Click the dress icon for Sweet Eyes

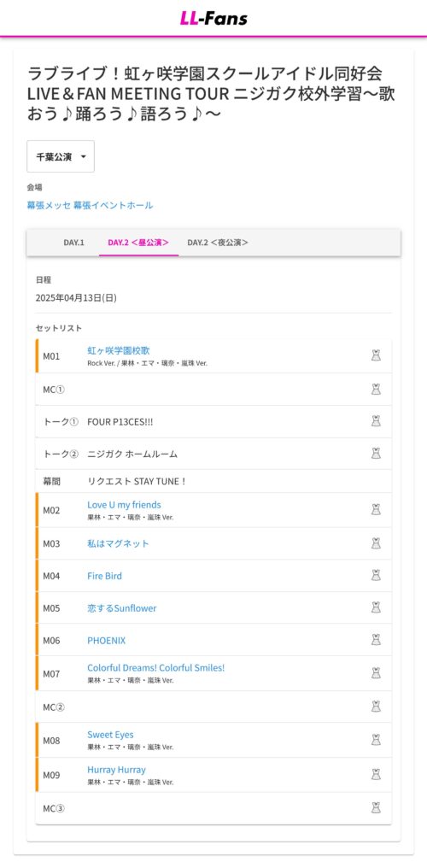pyautogui.click(x=376, y=740)
